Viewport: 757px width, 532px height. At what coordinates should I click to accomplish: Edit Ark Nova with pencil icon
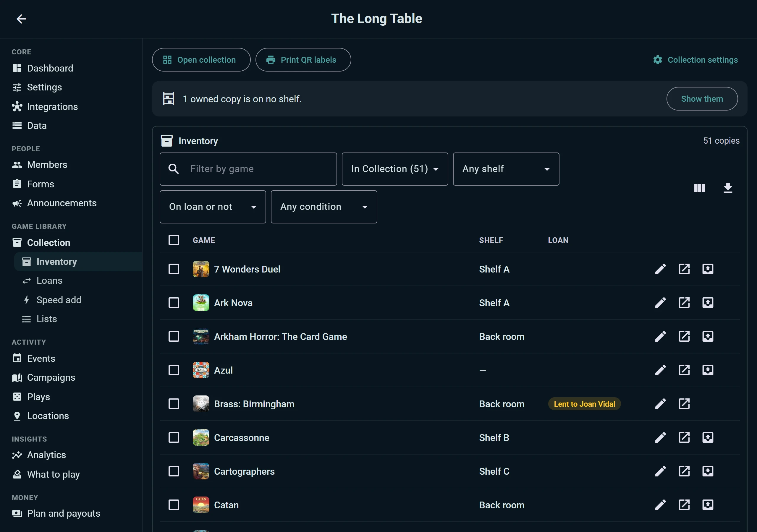click(x=660, y=303)
